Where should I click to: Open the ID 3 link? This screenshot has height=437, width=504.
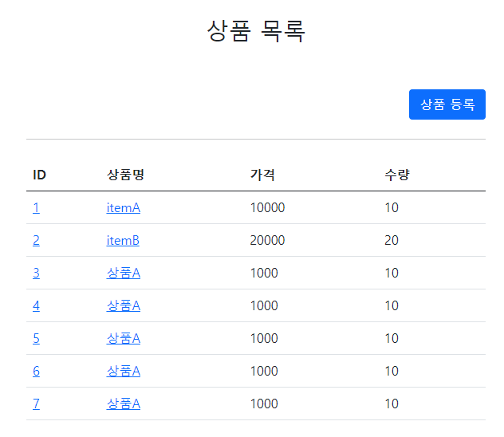37,273
